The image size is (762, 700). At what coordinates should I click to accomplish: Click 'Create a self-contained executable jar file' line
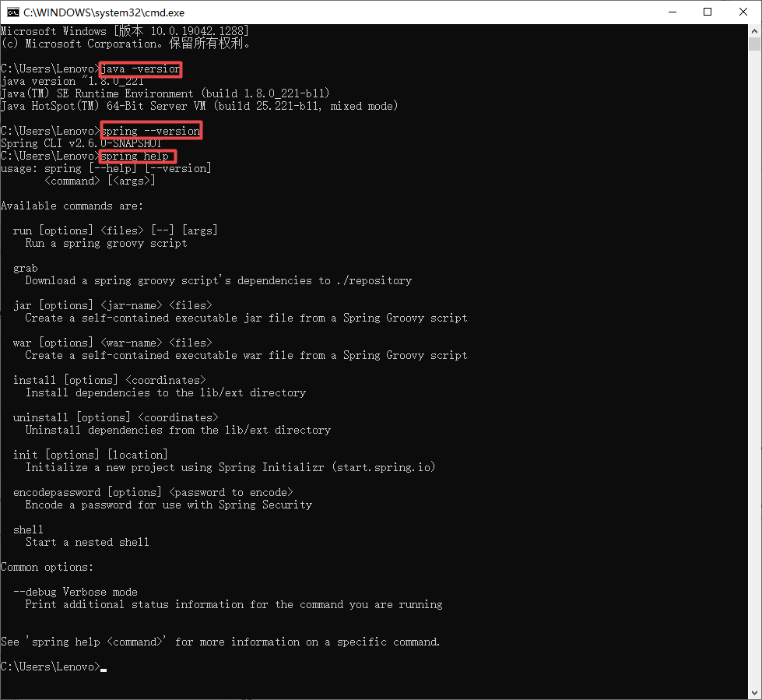(x=247, y=318)
